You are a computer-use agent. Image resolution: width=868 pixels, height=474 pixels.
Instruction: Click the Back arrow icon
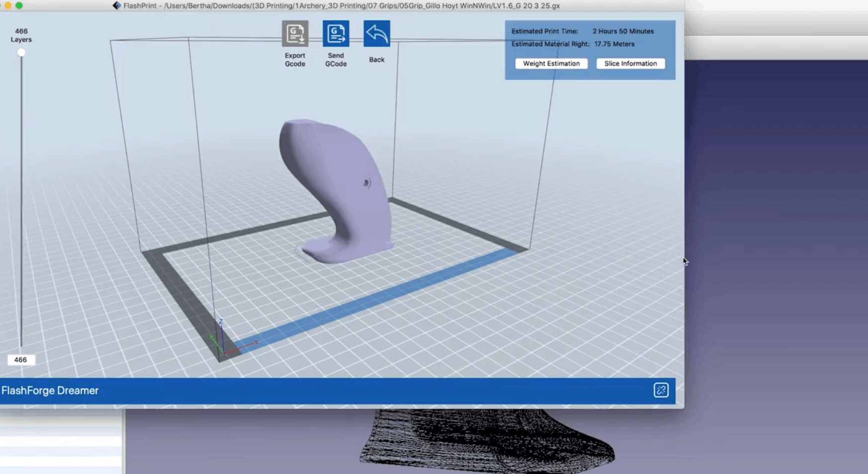(376, 34)
